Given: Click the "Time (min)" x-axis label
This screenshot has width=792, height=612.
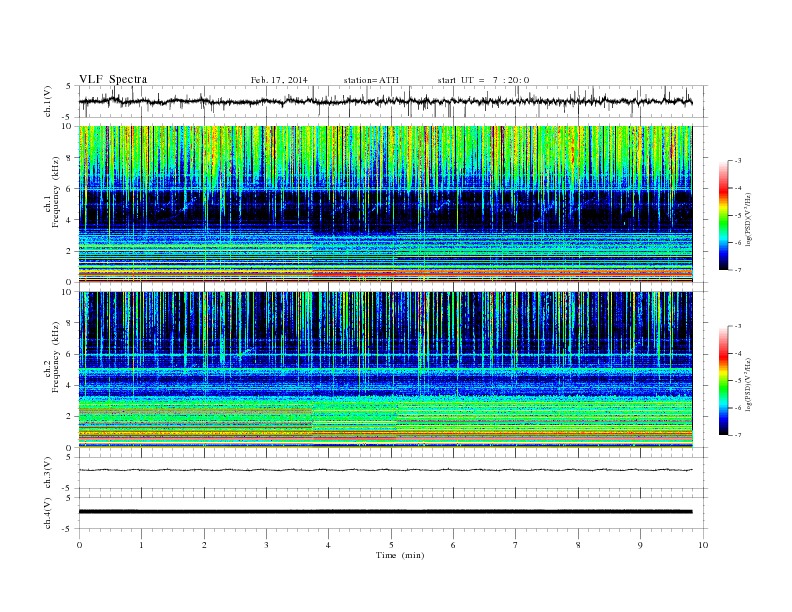Looking at the screenshot, I should click(400, 555).
